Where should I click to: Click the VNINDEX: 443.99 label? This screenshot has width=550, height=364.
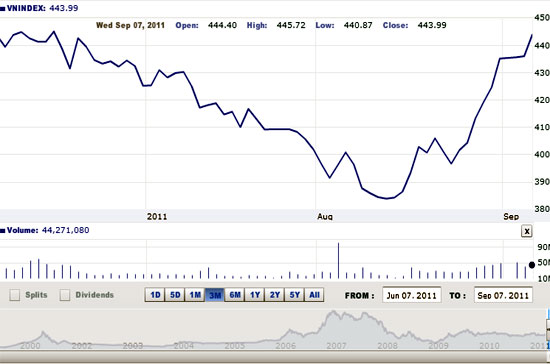(42, 8)
